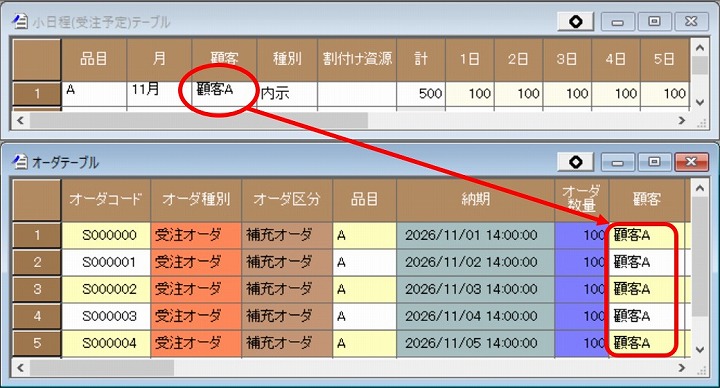Click the diamond icon in the 小日程 table title bar

click(576, 22)
